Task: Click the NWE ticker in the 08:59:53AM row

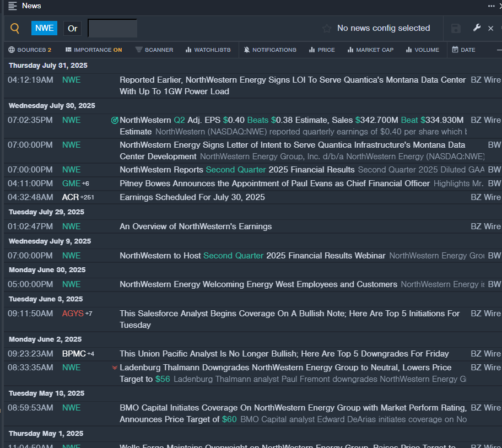Action: (71, 408)
